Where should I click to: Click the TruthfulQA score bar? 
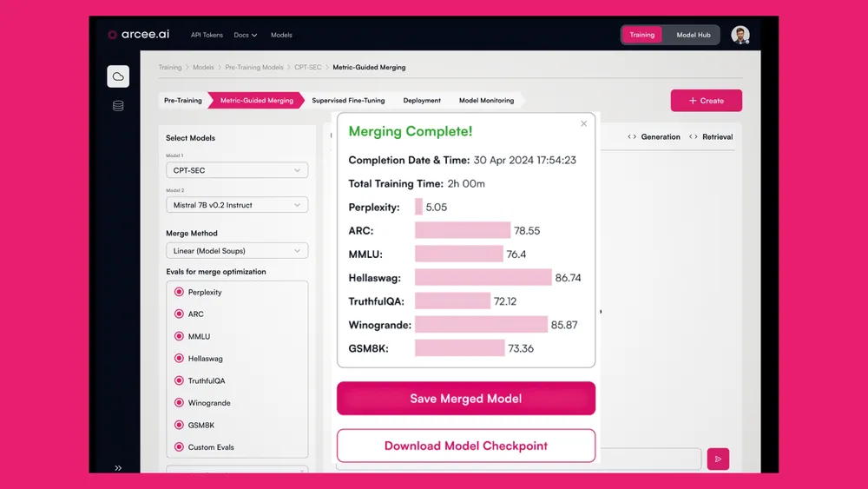click(x=453, y=301)
